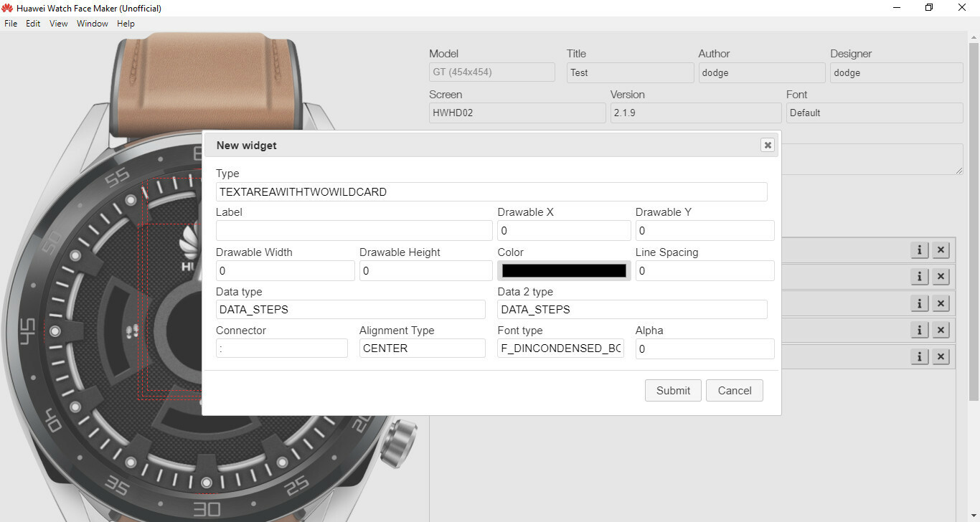Open info for the fourth widget row
The width and height of the screenshot is (980, 522).
920,330
